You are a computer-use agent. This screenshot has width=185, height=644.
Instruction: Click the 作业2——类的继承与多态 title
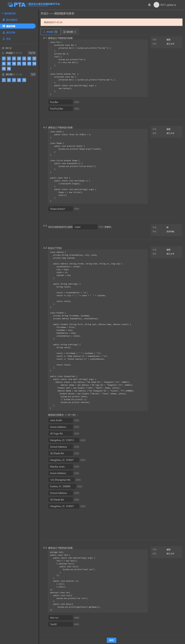pos(58,13)
